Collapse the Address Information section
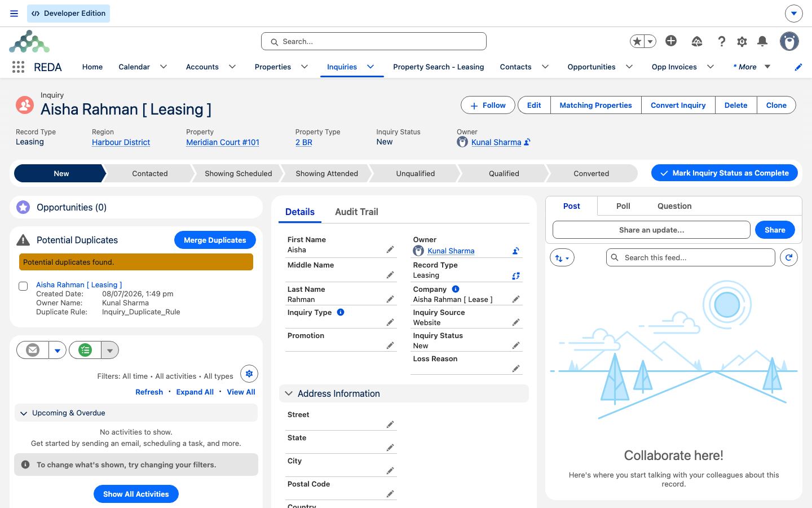This screenshot has width=812, height=508. [x=289, y=393]
